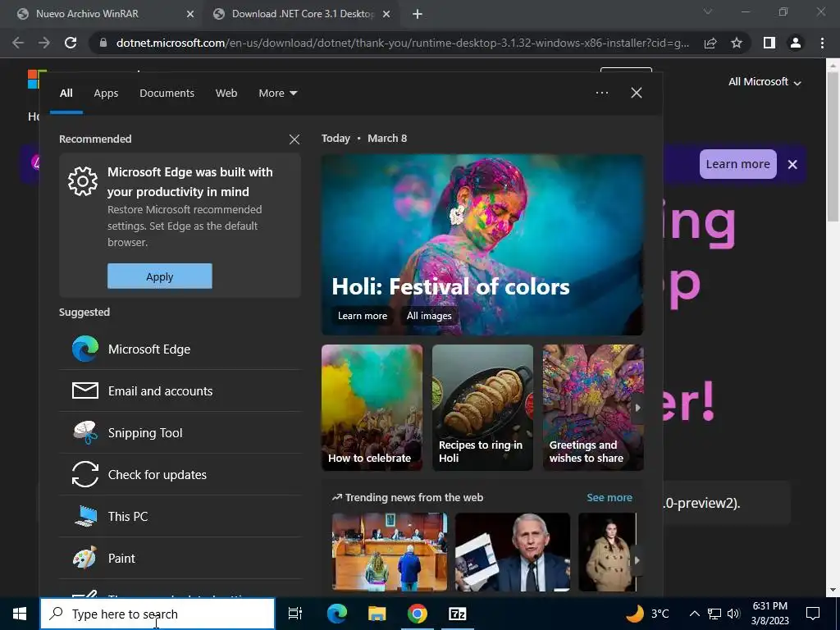The width and height of the screenshot is (840, 630).
Task: Click Apply for Edge recommended settings
Action: [x=160, y=276]
